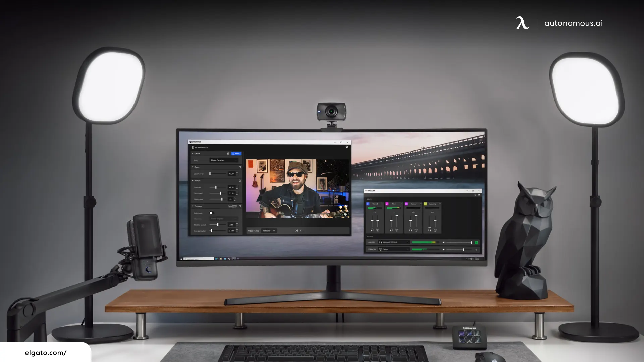Open Wave Link settings with the gear icon
Screen dimensions: 644x362
pos(479,195)
